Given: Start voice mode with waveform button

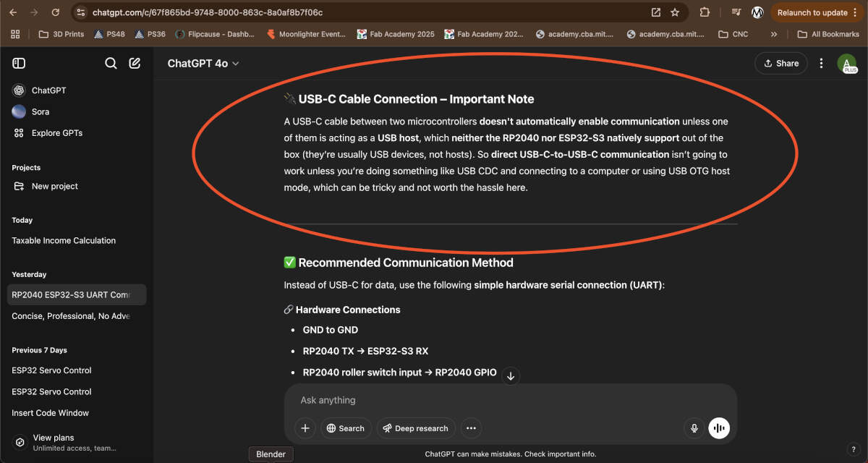Looking at the screenshot, I should pyautogui.click(x=719, y=428).
